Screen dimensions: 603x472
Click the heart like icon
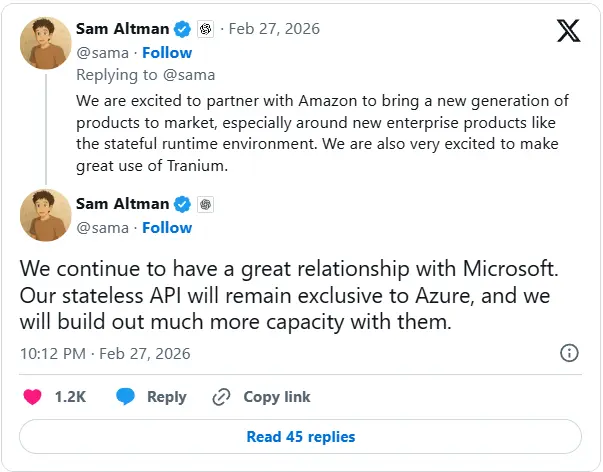(x=32, y=397)
